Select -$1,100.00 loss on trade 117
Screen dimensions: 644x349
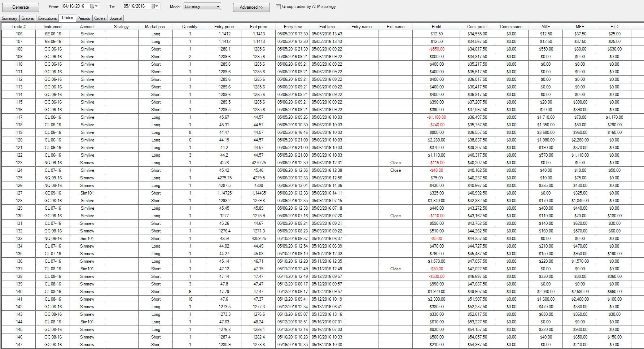(437, 117)
